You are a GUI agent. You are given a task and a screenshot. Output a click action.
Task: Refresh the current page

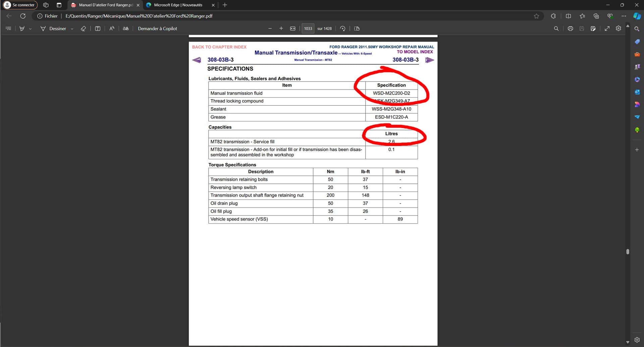[x=23, y=16]
